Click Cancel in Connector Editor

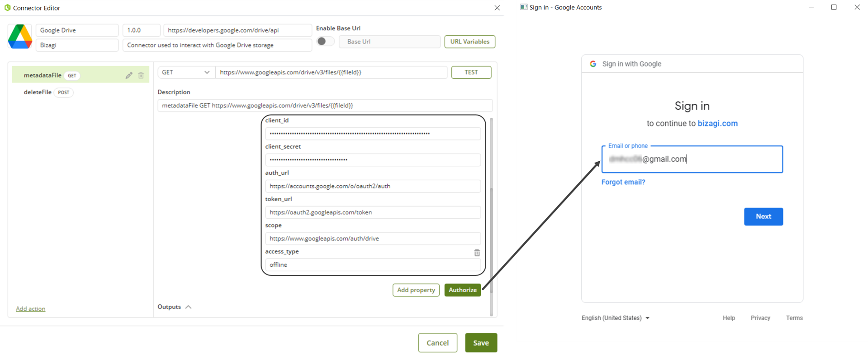(x=437, y=343)
